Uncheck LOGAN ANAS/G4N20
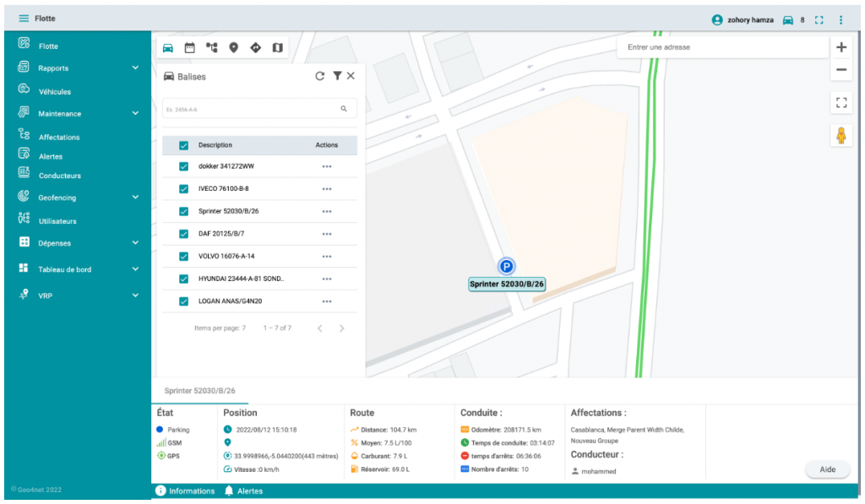 (183, 301)
